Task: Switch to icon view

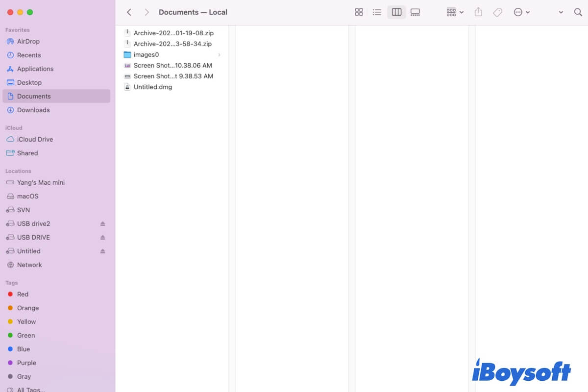Action: [x=359, y=12]
